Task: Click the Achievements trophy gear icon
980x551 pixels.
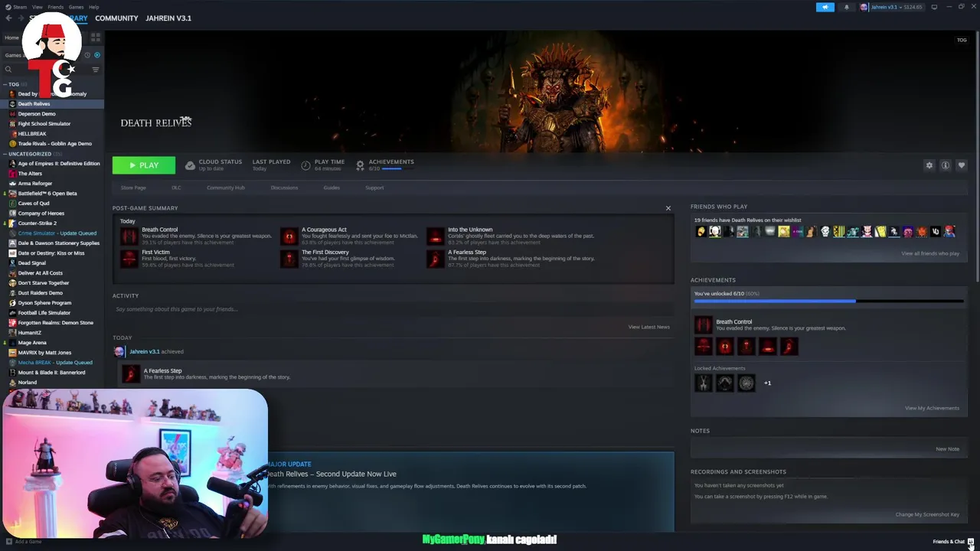Action: click(360, 165)
